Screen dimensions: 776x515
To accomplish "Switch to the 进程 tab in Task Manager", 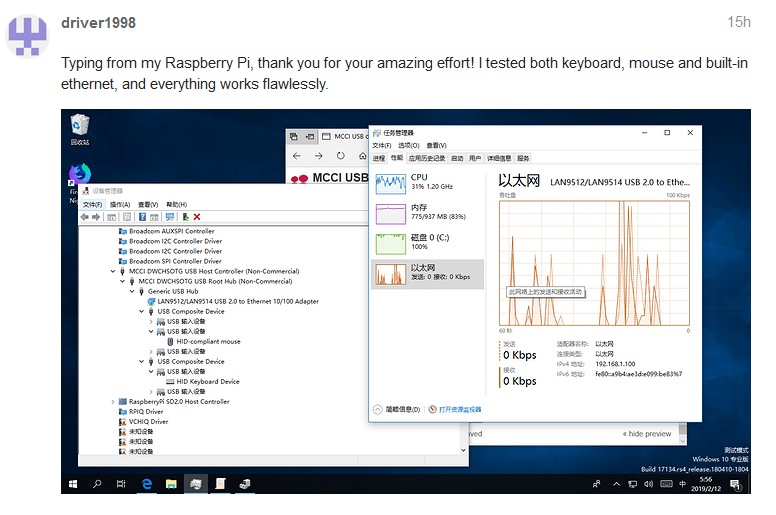I will (x=379, y=158).
